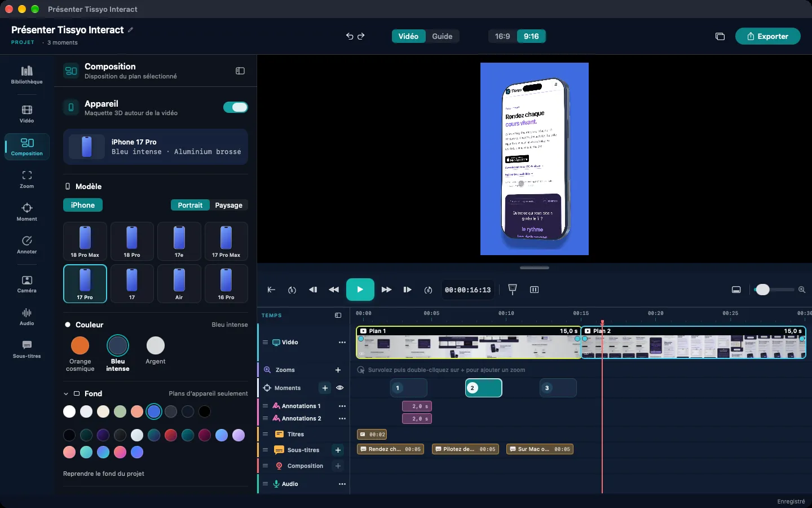The height and width of the screenshot is (508, 812).
Task: Select Portrait orientation
Action: tap(190, 205)
